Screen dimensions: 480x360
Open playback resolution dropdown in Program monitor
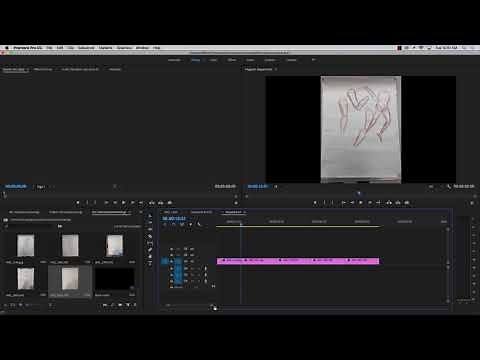pos(431,186)
